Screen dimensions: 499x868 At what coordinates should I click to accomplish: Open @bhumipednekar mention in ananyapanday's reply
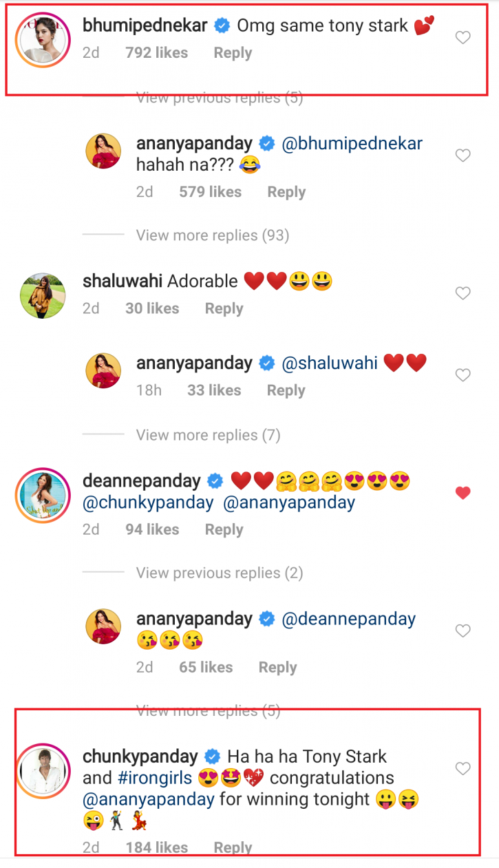352,144
